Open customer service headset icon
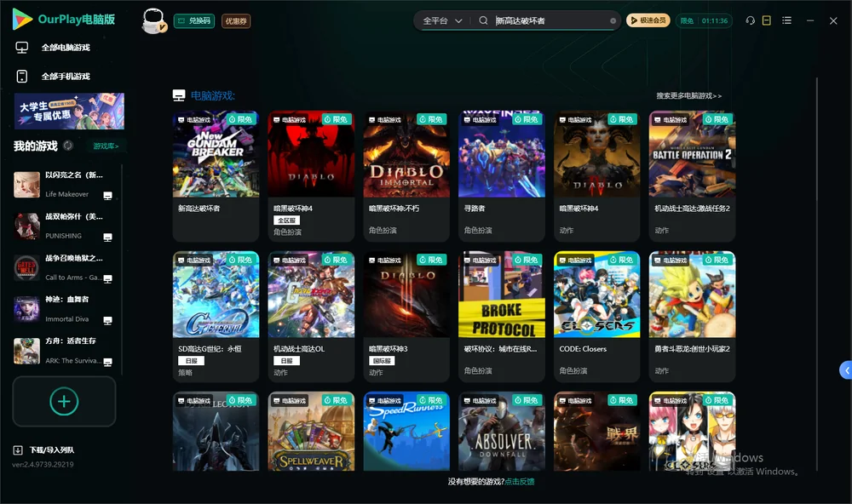 click(751, 20)
